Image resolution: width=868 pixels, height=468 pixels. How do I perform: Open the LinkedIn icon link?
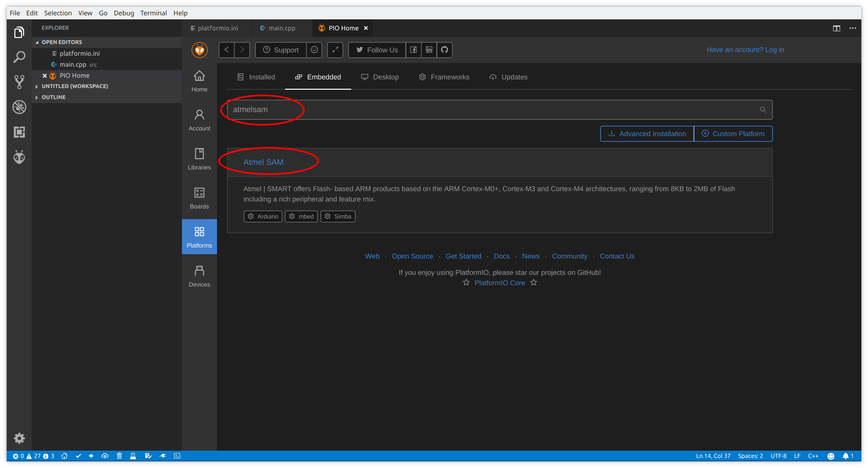[429, 50]
